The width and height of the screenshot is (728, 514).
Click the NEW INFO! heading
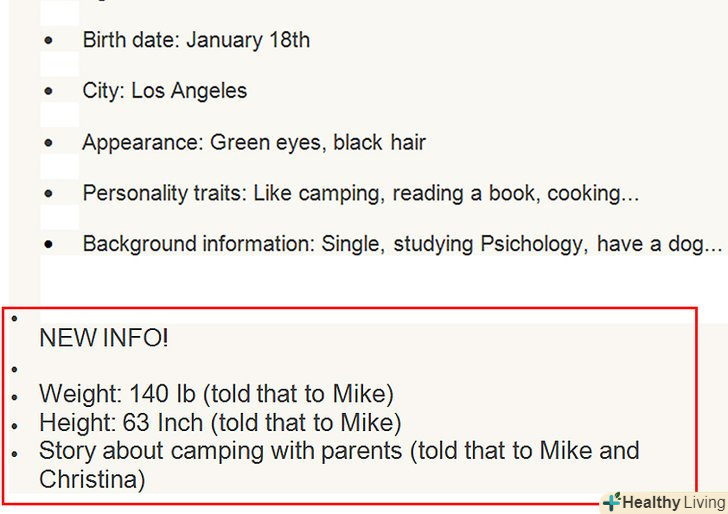(104, 338)
